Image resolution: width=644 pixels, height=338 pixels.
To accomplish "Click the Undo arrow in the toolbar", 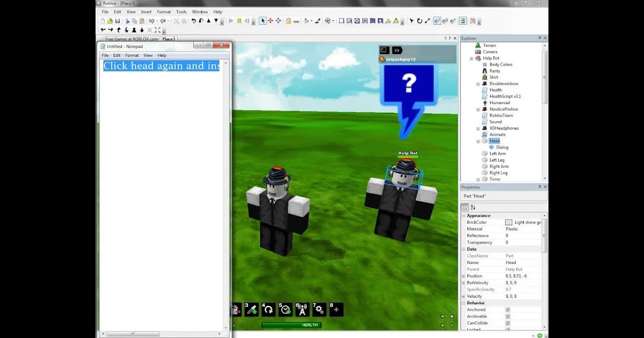I will click(152, 21).
